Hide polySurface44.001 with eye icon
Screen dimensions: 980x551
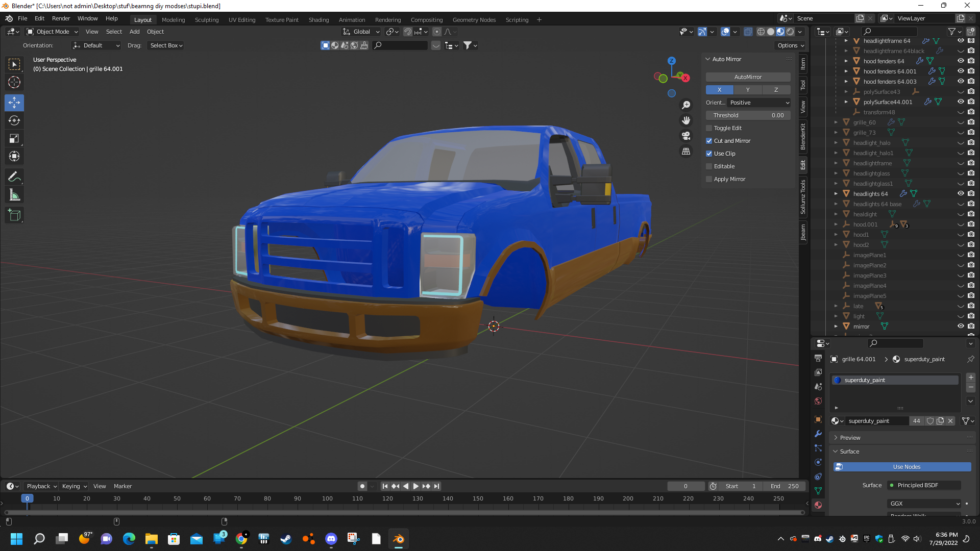(961, 102)
